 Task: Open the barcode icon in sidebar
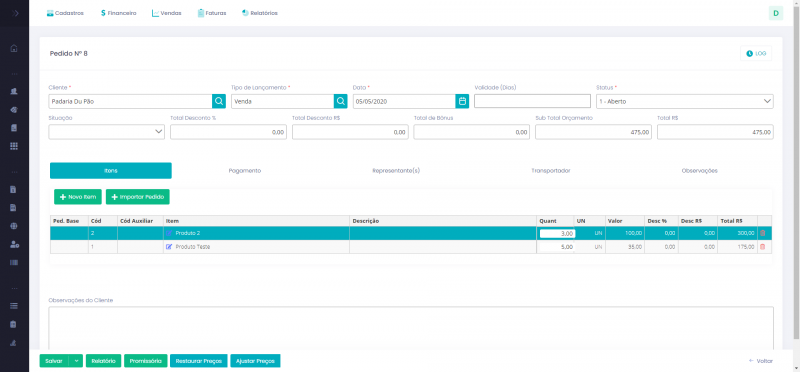coord(14,263)
